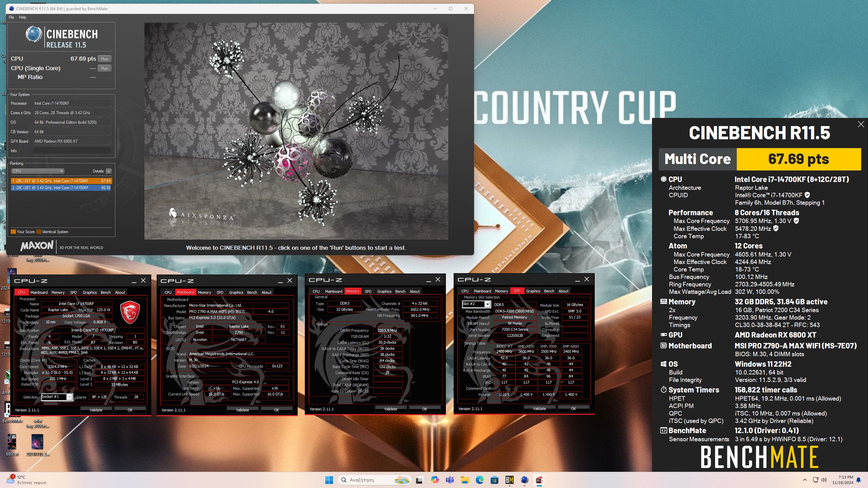Click OK in CPU-Z SPD window
Viewport: 868px width, 488px height.
point(573,409)
